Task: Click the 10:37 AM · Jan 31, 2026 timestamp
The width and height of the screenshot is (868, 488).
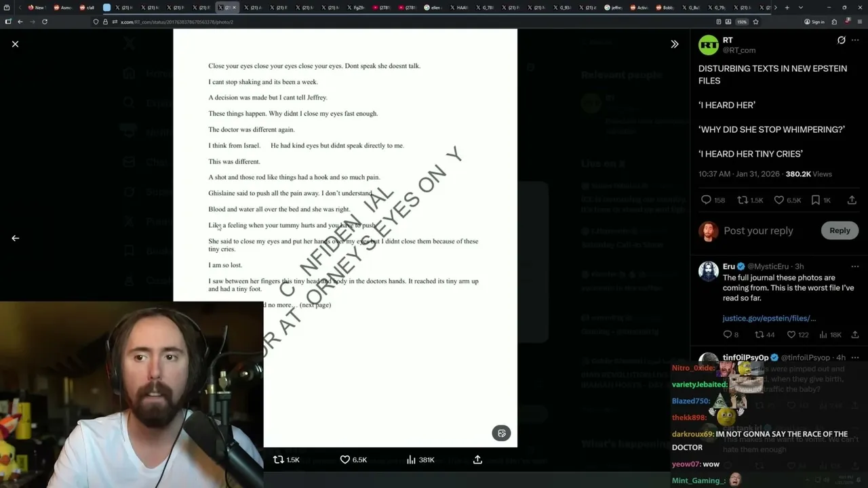Action: [x=739, y=174]
